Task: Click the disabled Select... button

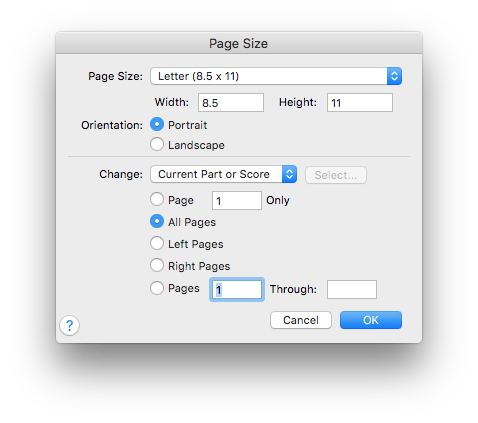Action: (336, 175)
